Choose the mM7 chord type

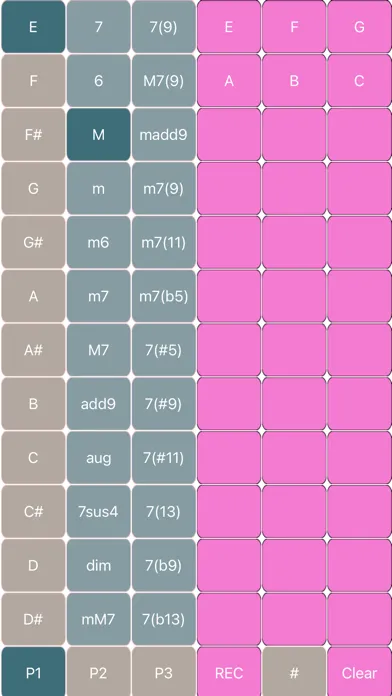pyautogui.click(x=99, y=619)
